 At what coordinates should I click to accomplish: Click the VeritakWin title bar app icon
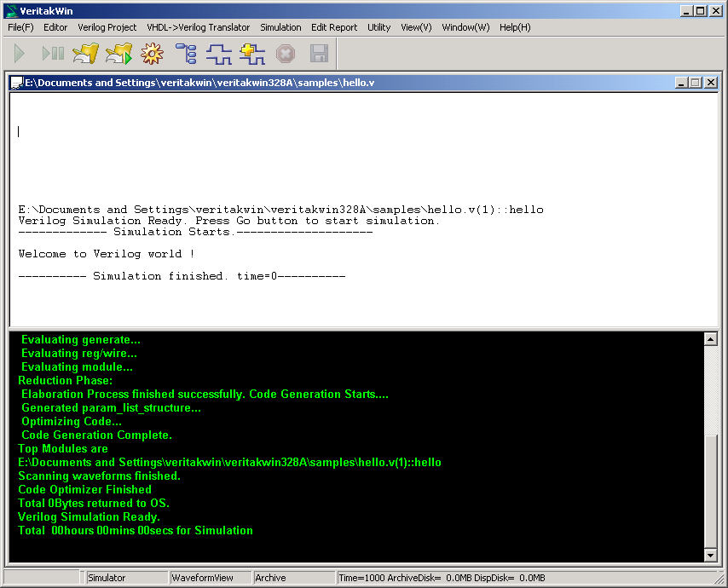click(11, 11)
